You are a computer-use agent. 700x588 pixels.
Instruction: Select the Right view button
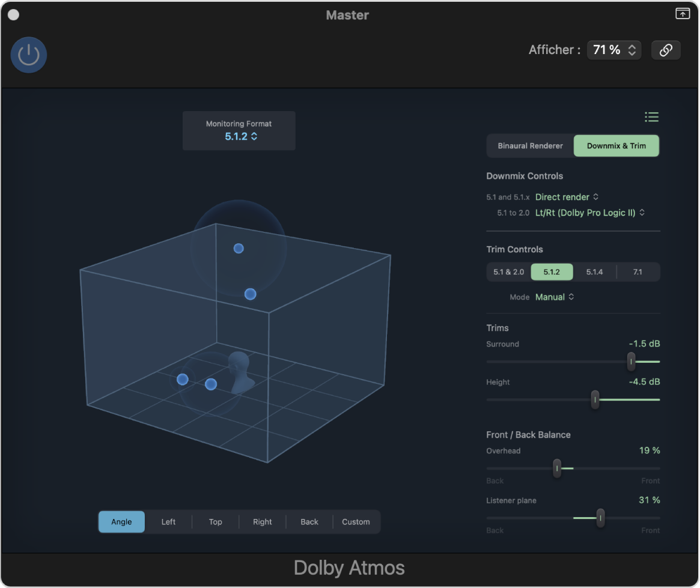pyautogui.click(x=262, y=521)
